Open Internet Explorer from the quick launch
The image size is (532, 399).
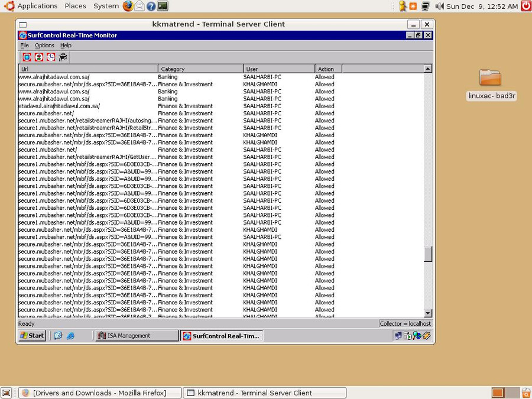(70, 336)
